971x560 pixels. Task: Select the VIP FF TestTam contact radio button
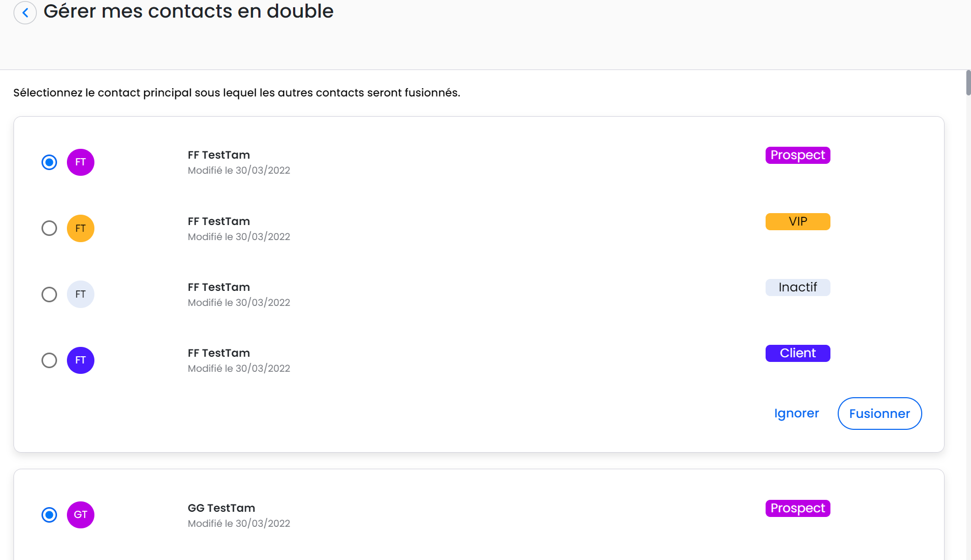[x=49, y=228]
